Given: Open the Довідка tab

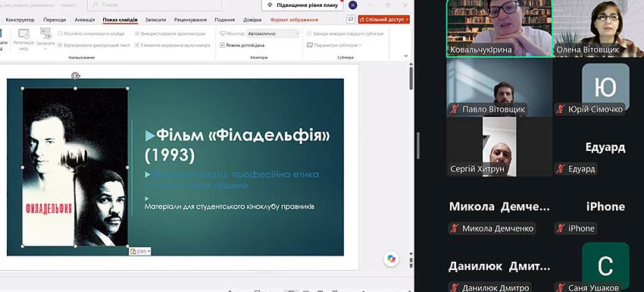Looking at the screenshot, I should (252, 20).
